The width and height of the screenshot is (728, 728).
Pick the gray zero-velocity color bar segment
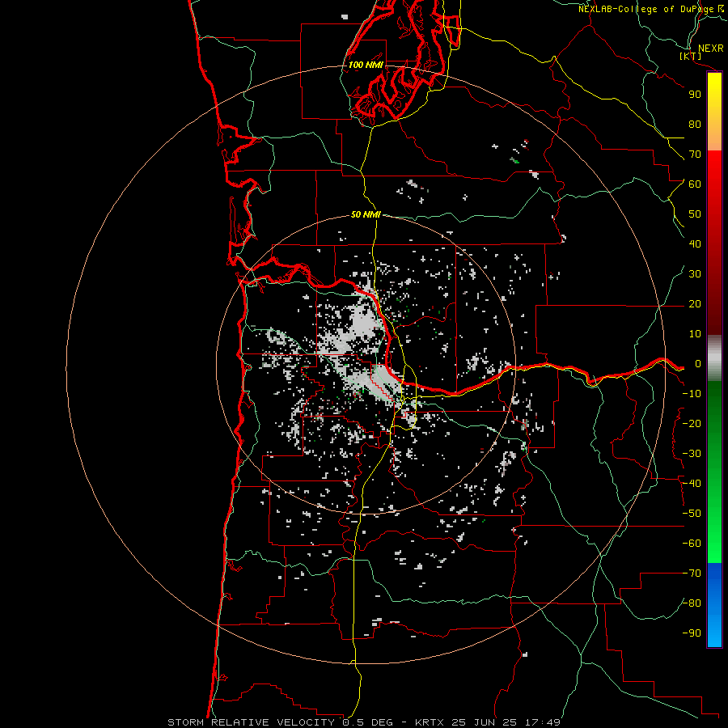pyautogui.click(x=714, y=358)
